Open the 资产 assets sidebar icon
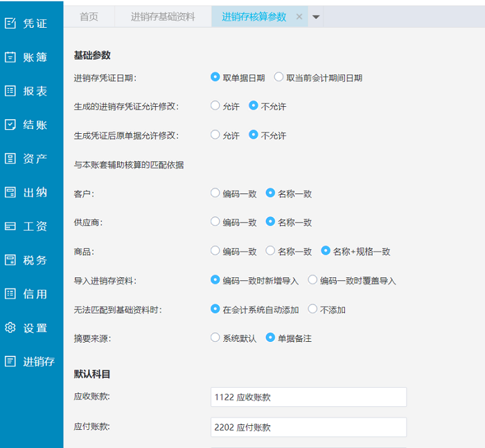The width and height of the screenshot is (485, 448). coord(10,159)
